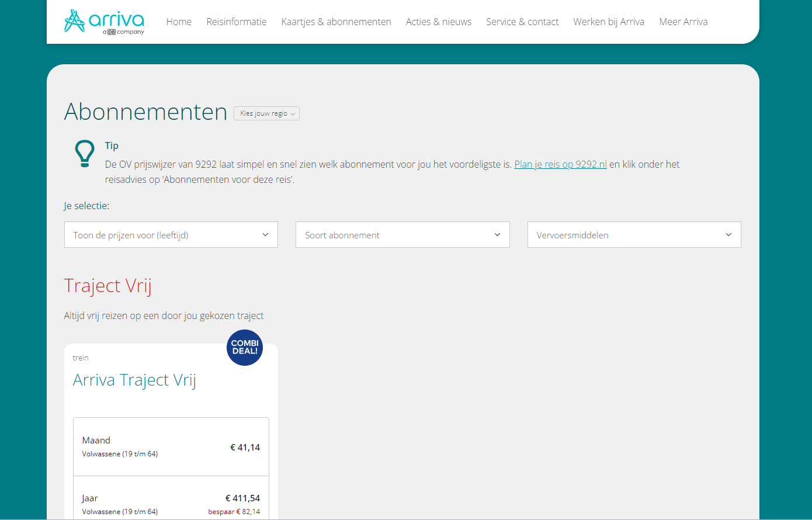
Task: Select the Maand price row
Action: 171,446
